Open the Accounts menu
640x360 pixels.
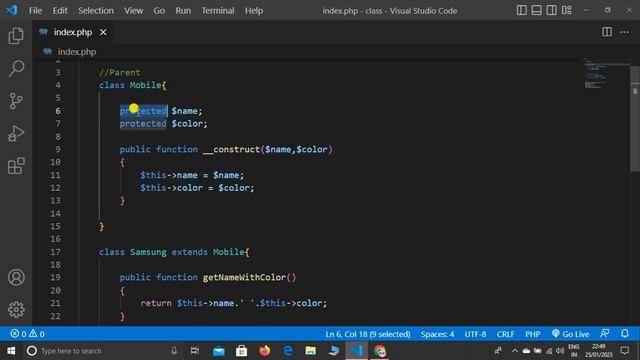pyautogui.click(x=16, y=277)
